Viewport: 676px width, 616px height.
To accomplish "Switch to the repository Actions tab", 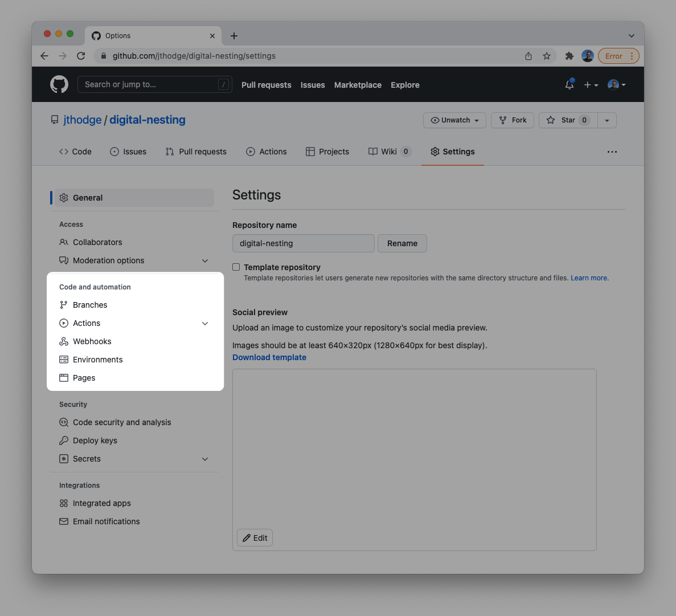I will [266, 152].
